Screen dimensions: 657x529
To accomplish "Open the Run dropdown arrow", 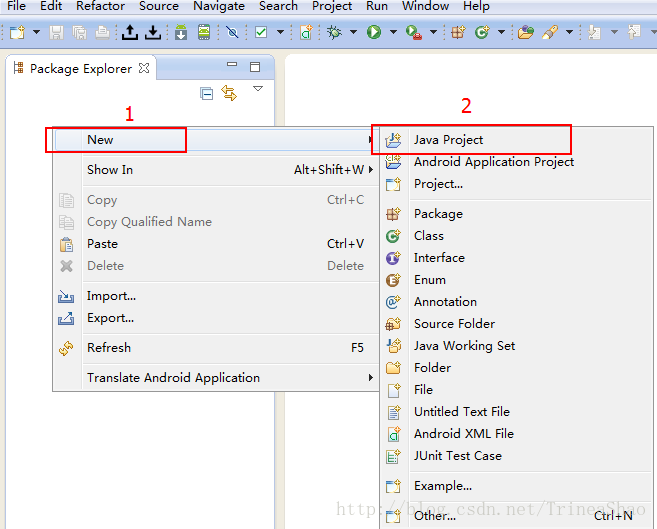I will [x=393, y=32].
